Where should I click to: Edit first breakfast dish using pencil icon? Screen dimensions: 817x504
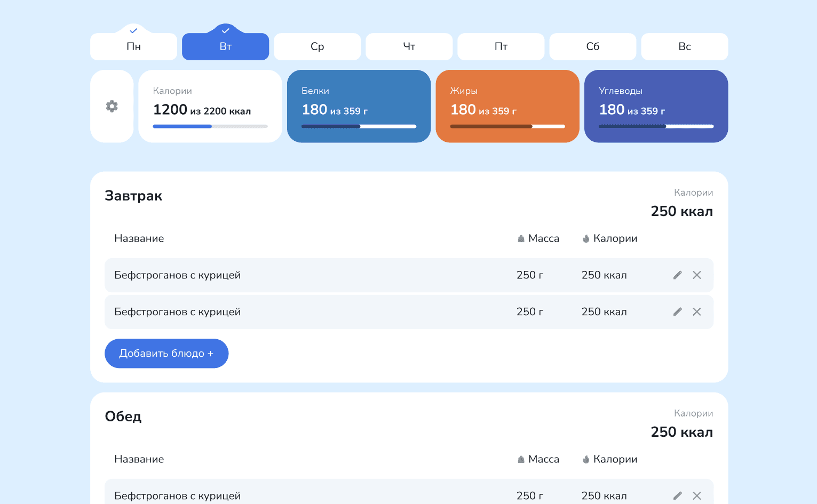tap(677, 275)
